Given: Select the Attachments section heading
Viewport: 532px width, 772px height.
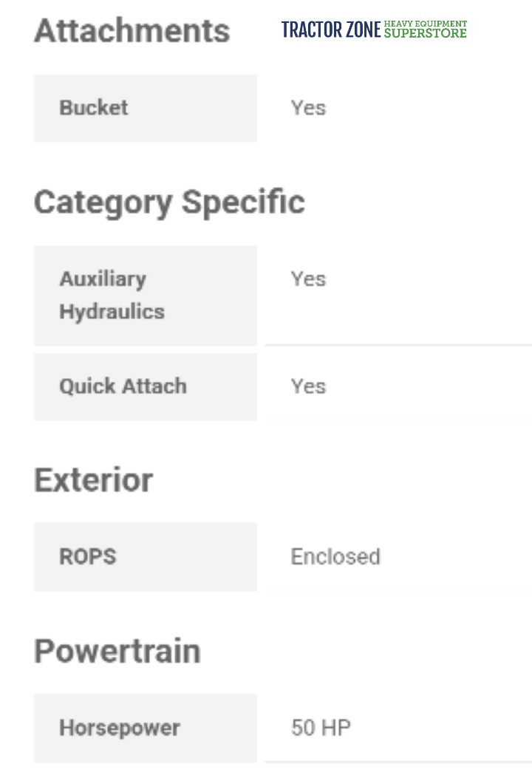Looking at the screenshot, I should click(x=132, y=31).
